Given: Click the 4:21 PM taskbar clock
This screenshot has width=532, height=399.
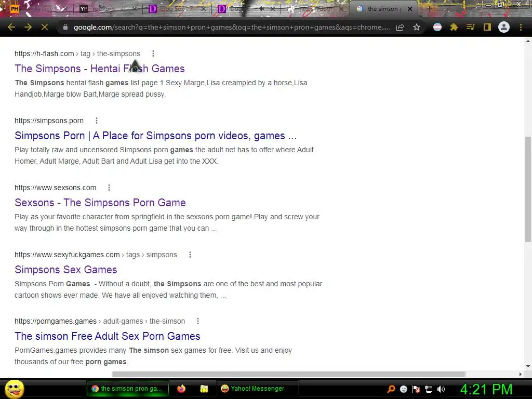Looking at the screenshot, I should pyautogui.click(x=486, y=389).
